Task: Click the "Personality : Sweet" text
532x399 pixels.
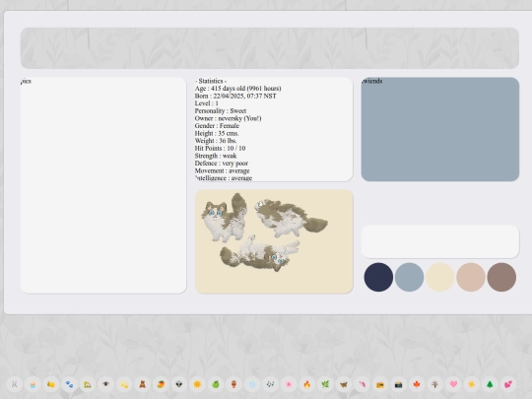Action: click(221, 111)
